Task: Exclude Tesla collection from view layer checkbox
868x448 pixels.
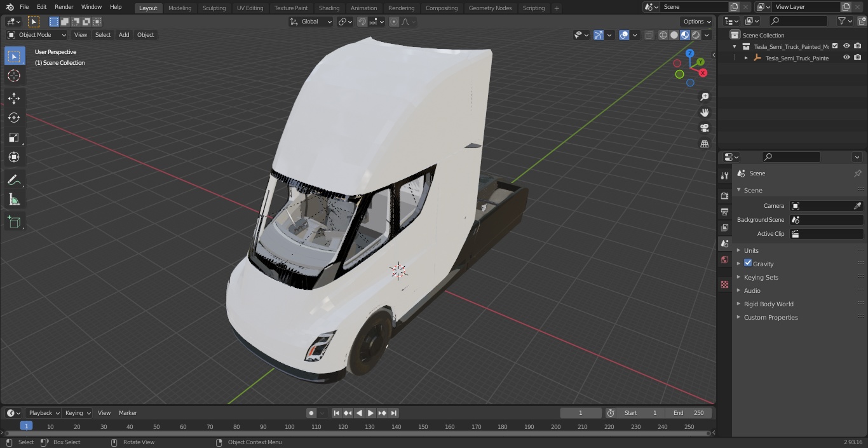Action: point(835,46)
